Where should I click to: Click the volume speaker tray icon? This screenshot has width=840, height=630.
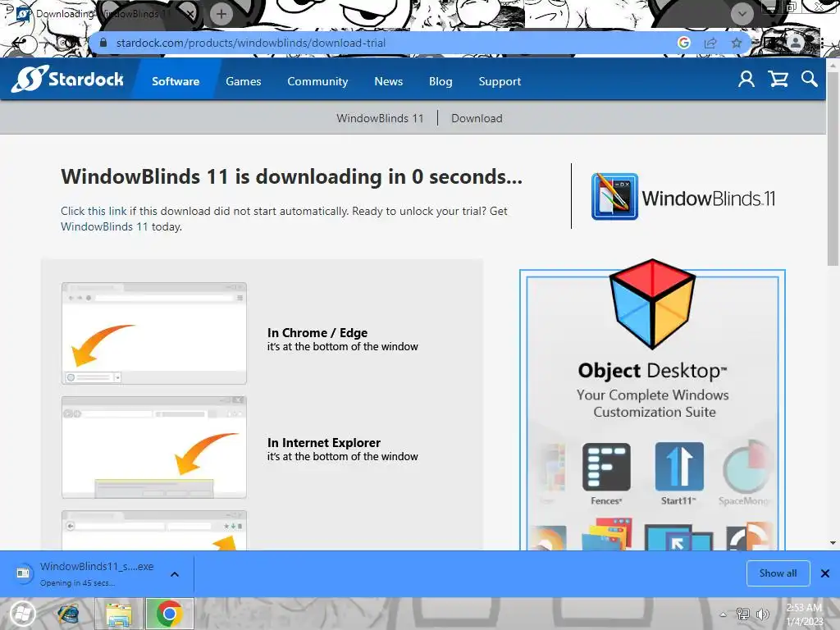pos(763,614)
